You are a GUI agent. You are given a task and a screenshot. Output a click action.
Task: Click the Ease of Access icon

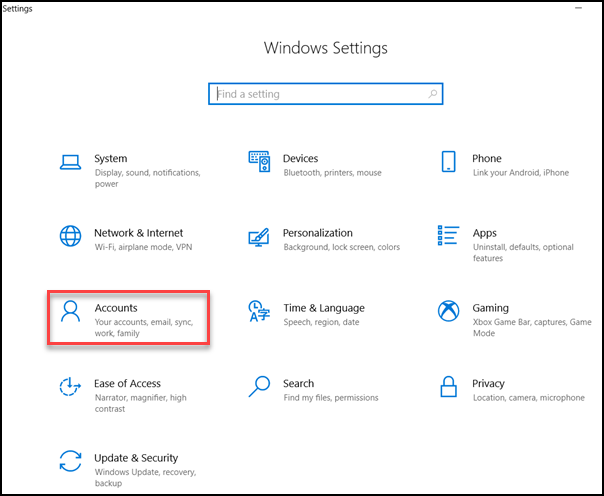pos(70,386)
